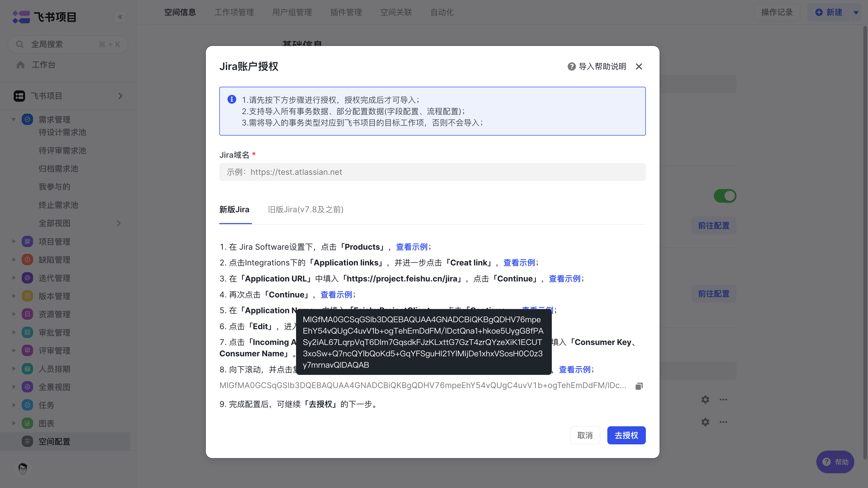Click the 操作记录 button
The height and width of the screenshot is (488, 868).
pyautogui.click(x=777, y=12)
